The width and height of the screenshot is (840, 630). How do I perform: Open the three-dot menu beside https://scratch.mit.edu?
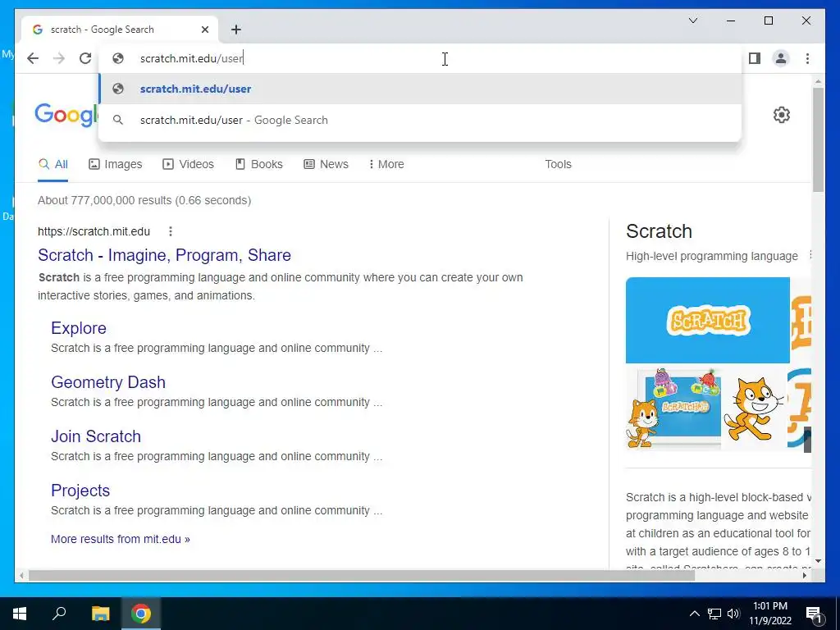pyautogui.click(x=171, y=231)
